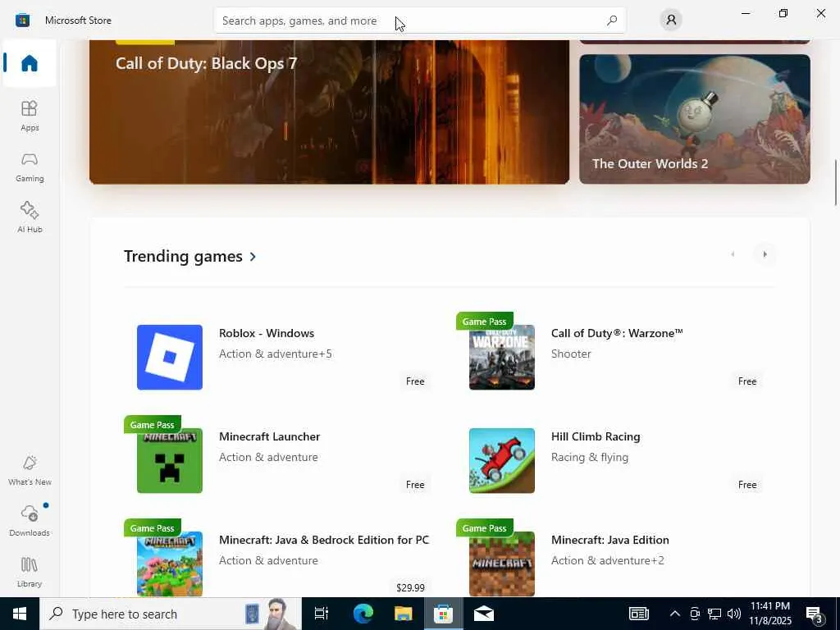Open the Windows Start menu

[20, 614]
